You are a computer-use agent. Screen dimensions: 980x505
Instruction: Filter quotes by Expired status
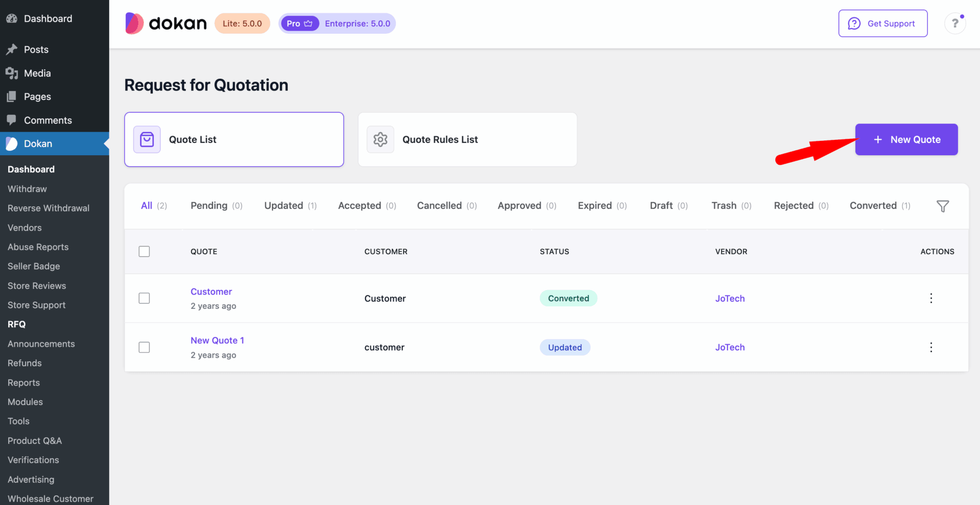602,205
